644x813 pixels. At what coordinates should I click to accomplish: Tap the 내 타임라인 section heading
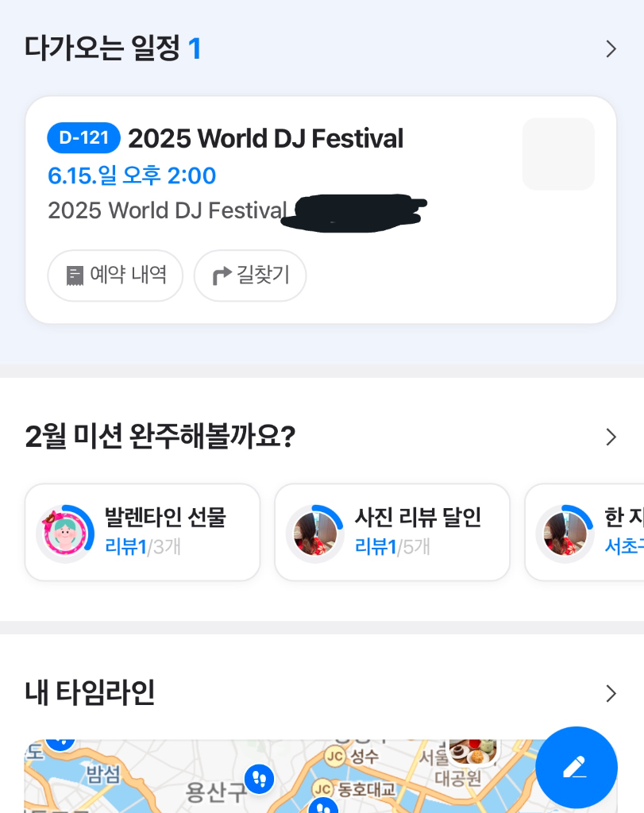[90, 693]
